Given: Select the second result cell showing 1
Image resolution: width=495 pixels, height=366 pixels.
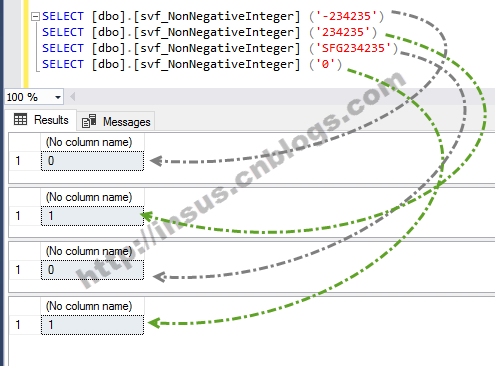Looking at the screenshot, I should (x=92, y=216).
